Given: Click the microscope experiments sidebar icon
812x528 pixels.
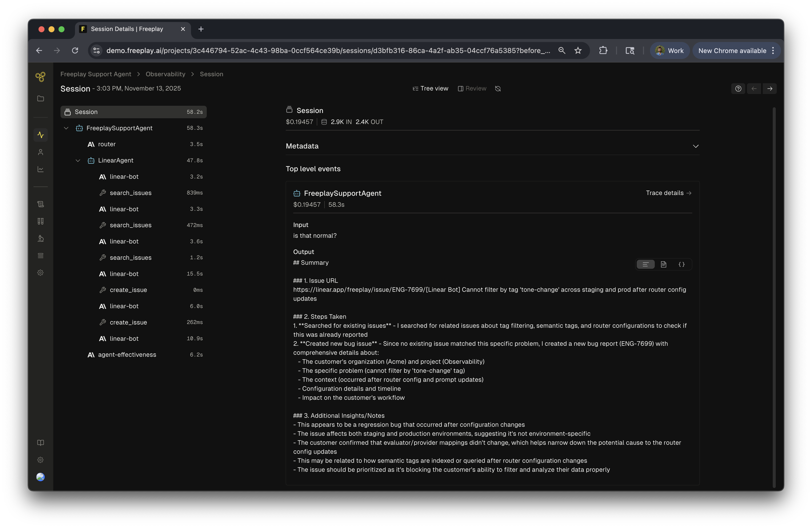Looking at the screenshot, I should [x=40, y=238].
